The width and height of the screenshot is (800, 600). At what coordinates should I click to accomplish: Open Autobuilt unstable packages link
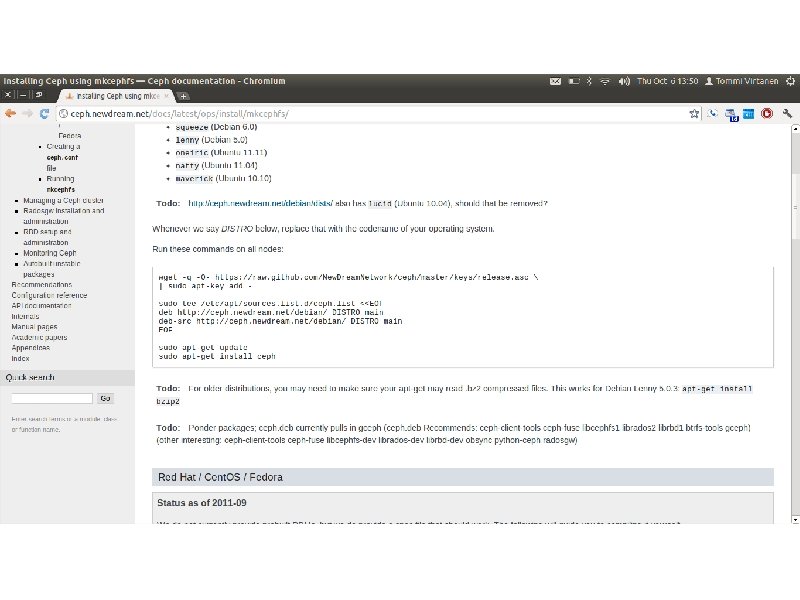[51, 269]
